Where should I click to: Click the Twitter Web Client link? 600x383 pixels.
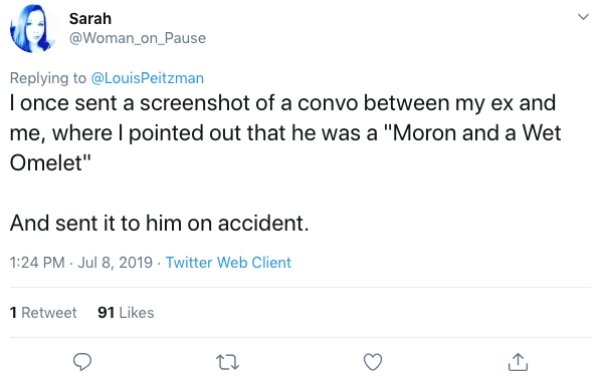coord(228,262)
